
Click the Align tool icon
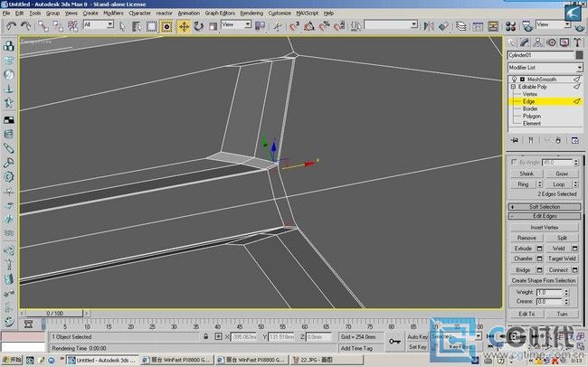pos(443,26)
